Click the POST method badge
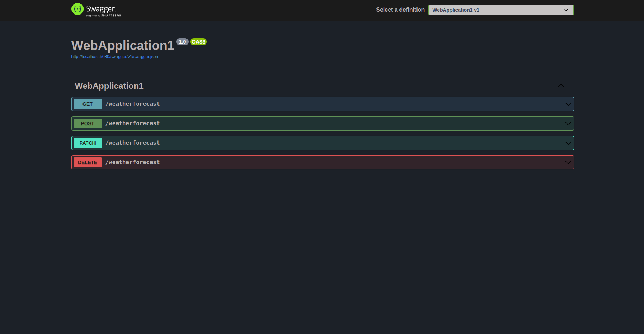The image size is (644, 334). [x=88, y=123]
